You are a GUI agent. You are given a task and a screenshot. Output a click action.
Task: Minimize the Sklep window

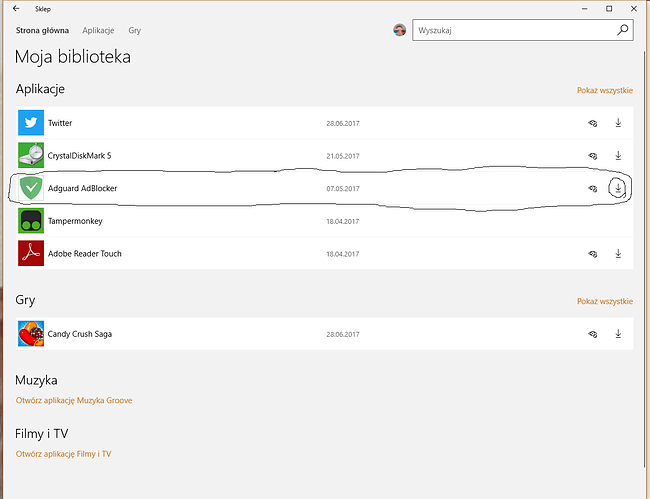(x=585, y=9)
